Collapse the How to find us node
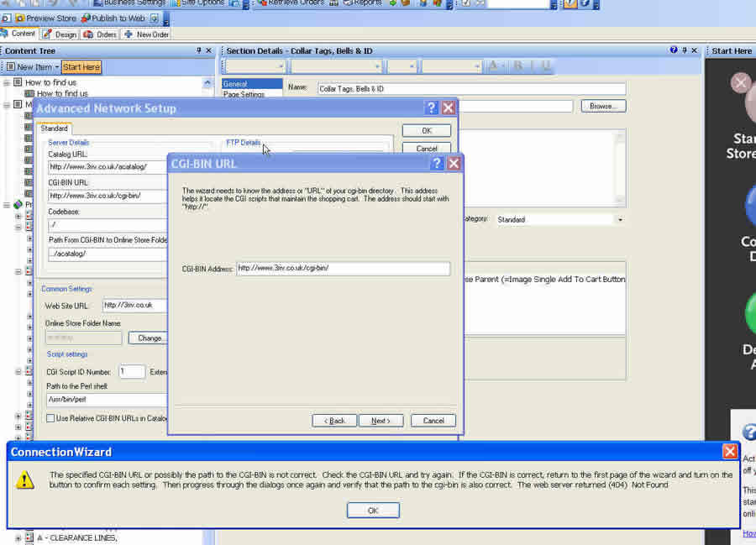 7,82
